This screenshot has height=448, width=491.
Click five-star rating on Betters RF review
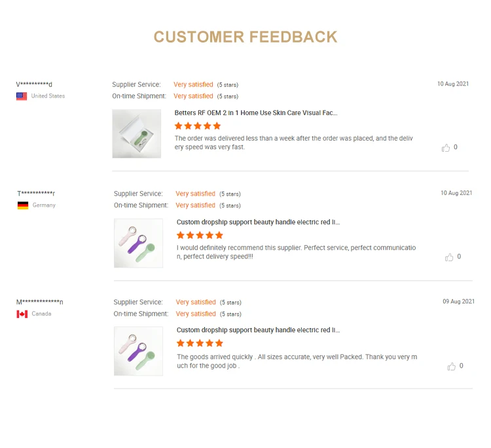198,126
